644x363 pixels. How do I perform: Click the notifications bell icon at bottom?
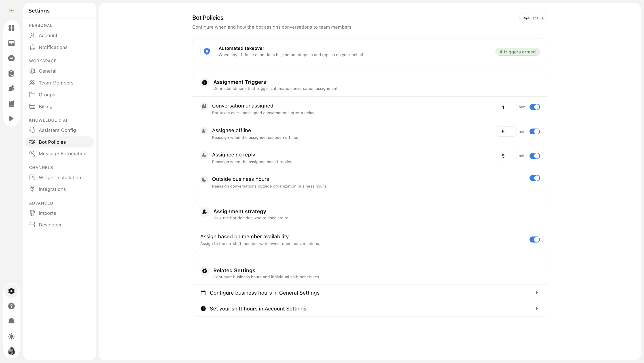tap(11, 321)
